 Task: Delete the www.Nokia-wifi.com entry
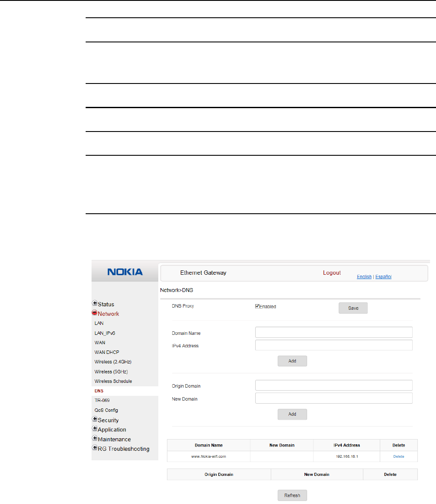point(399,456)
